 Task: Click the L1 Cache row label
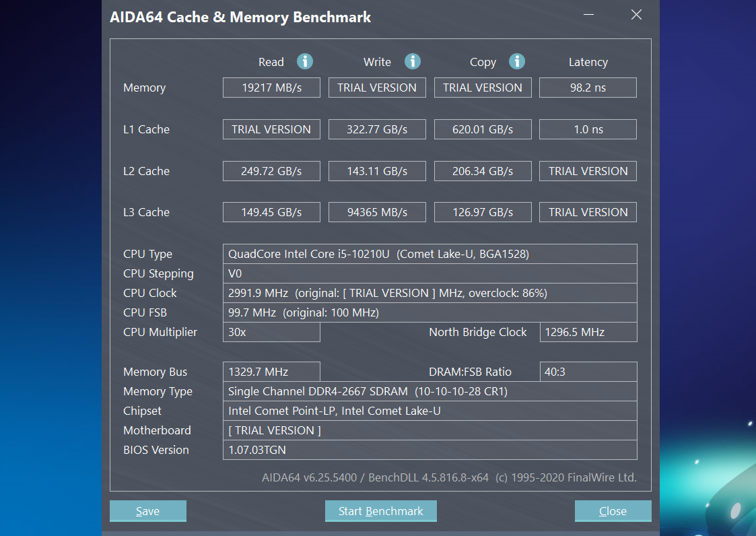[146, 129]
